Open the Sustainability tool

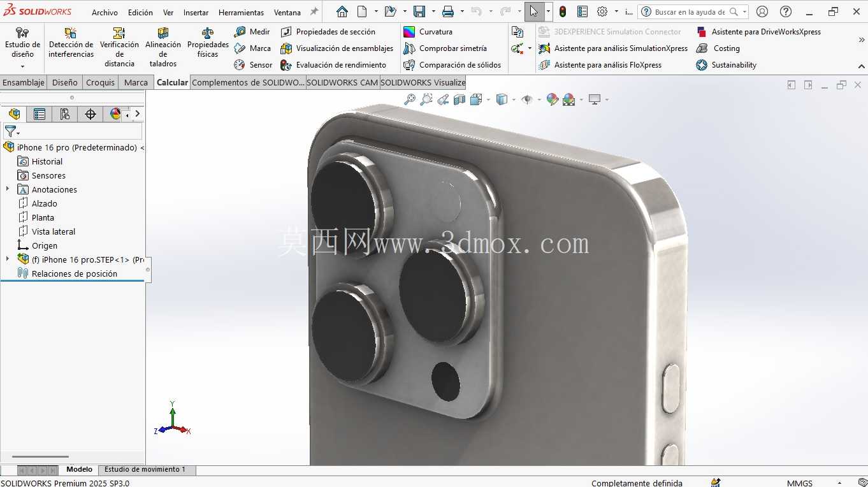(727, 65)
